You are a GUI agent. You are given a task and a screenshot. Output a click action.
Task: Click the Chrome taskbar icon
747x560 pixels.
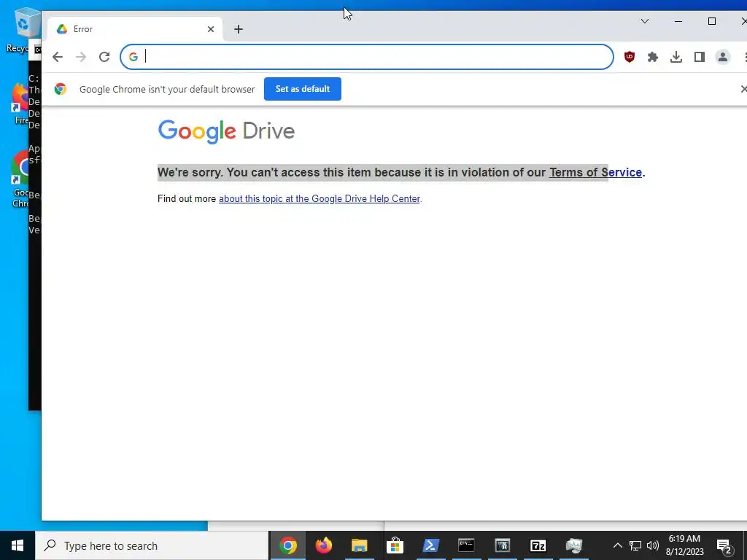pos(288,545)
